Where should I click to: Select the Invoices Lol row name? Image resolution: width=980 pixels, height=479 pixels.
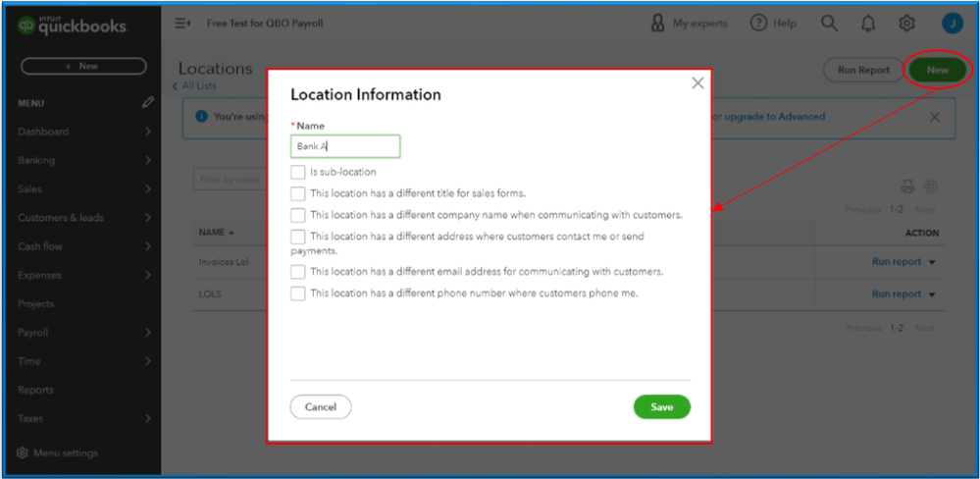tap(224, 262)
